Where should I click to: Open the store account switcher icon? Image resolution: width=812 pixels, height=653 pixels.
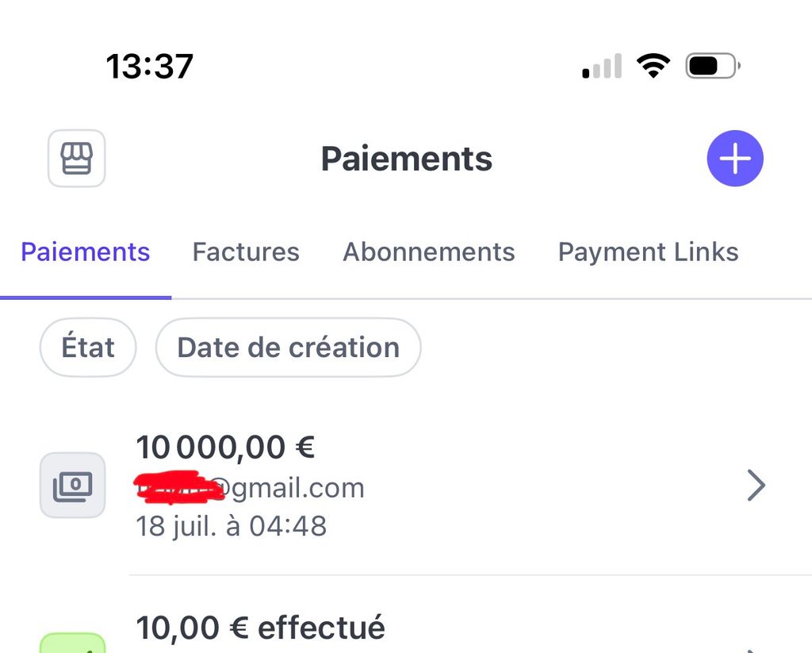pyautogui.click(x=77, y=159)
